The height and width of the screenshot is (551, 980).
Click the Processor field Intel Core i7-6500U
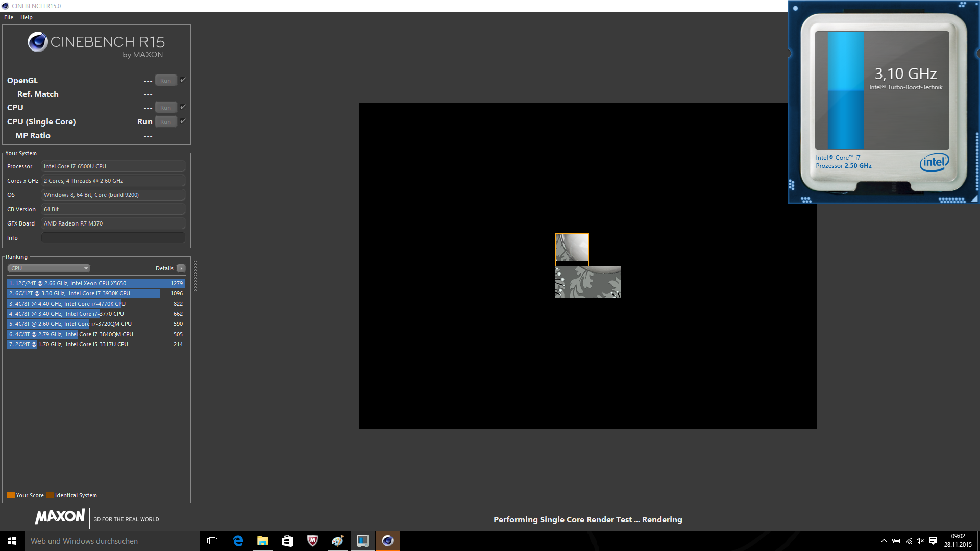(113, 166)
